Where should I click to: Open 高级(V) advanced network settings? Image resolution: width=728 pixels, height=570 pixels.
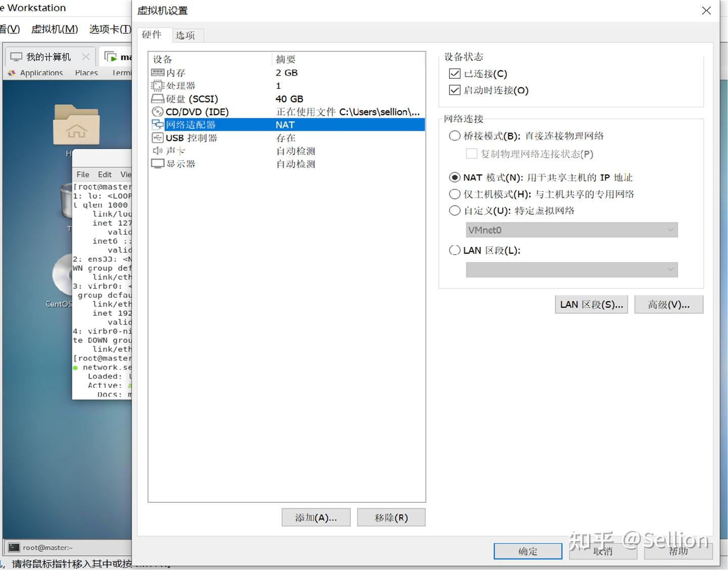pyautogui.click(x=668, y=304)
